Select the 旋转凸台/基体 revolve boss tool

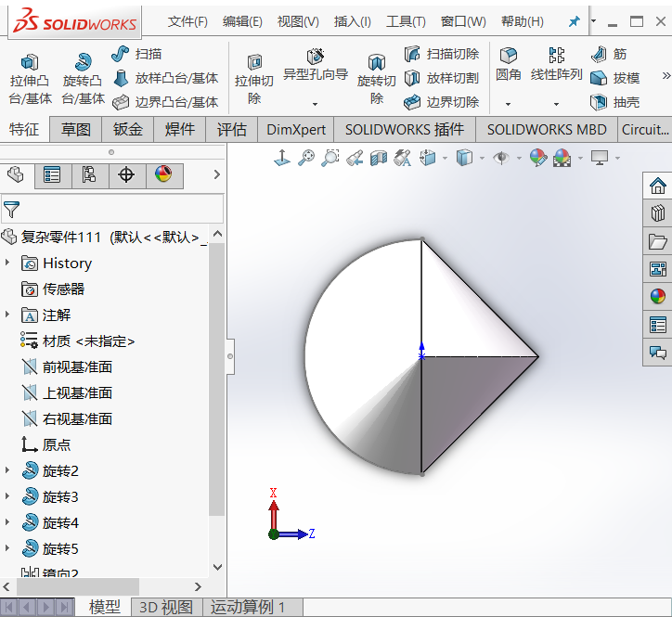83,78
